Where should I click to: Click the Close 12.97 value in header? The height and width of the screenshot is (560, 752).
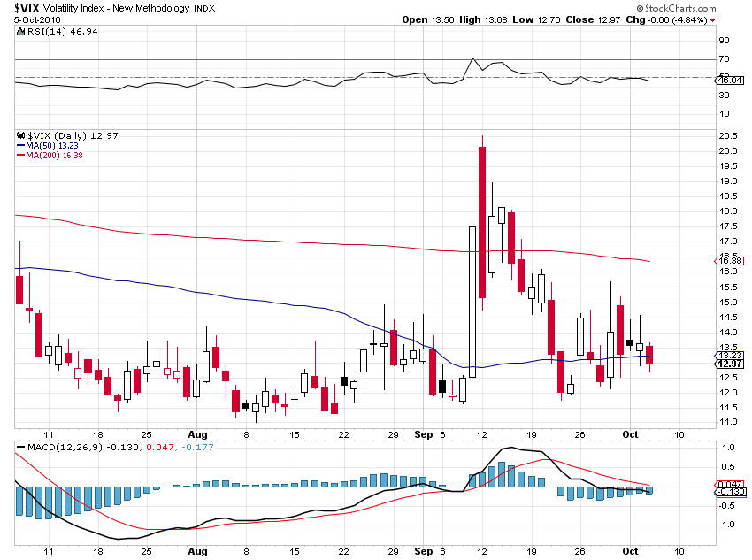[593, 19]
